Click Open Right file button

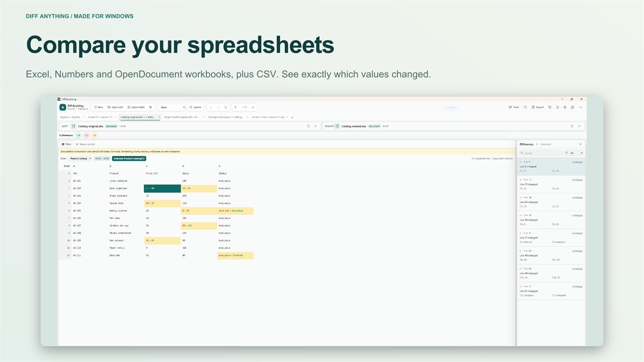[x=136, y=107]
